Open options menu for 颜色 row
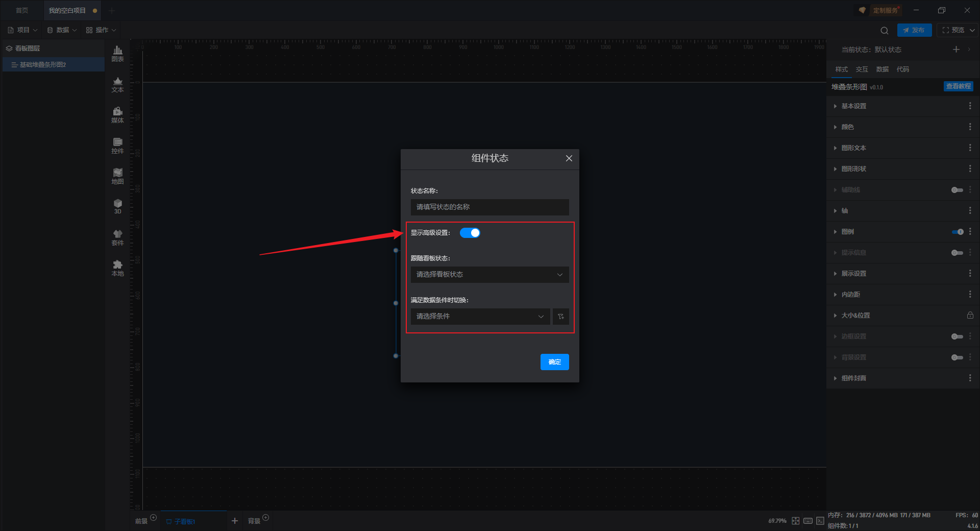Screen dimensions: 980x531 click(x=970, y=127)
